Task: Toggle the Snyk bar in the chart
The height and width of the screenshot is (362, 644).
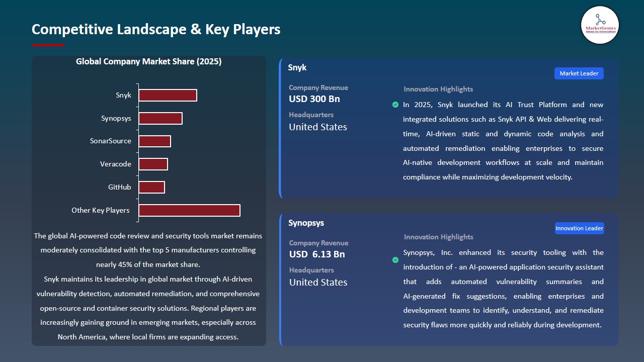Action: tap(168, 95)
